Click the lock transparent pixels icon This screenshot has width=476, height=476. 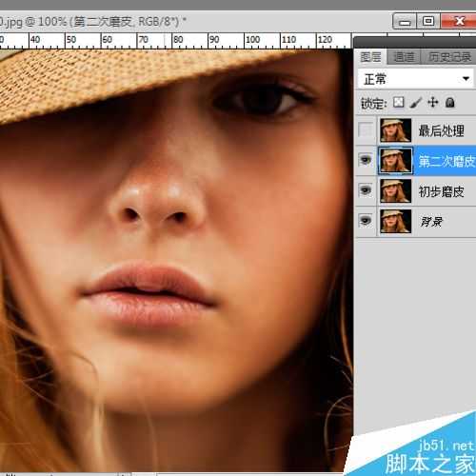(x=399, y=103)
